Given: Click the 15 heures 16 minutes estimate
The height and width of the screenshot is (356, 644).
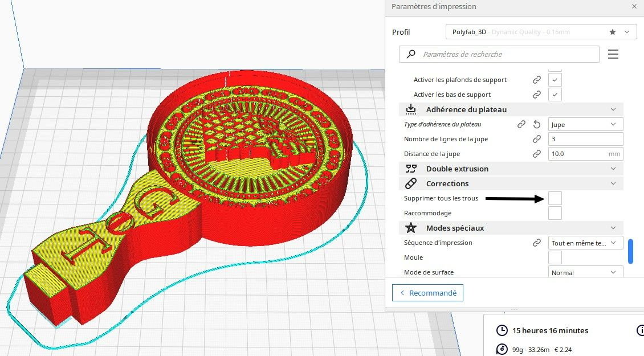Looking at the screenshot, I should (x=550, y=330).
